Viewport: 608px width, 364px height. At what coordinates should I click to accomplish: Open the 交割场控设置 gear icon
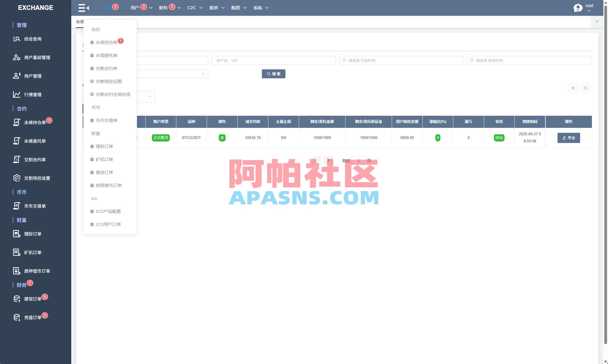16,178
